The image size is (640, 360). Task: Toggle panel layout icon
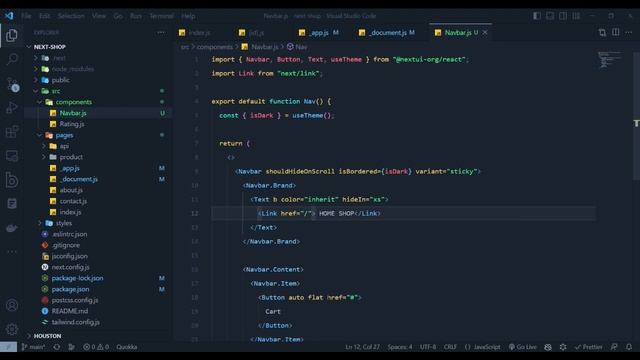[550, 16]
